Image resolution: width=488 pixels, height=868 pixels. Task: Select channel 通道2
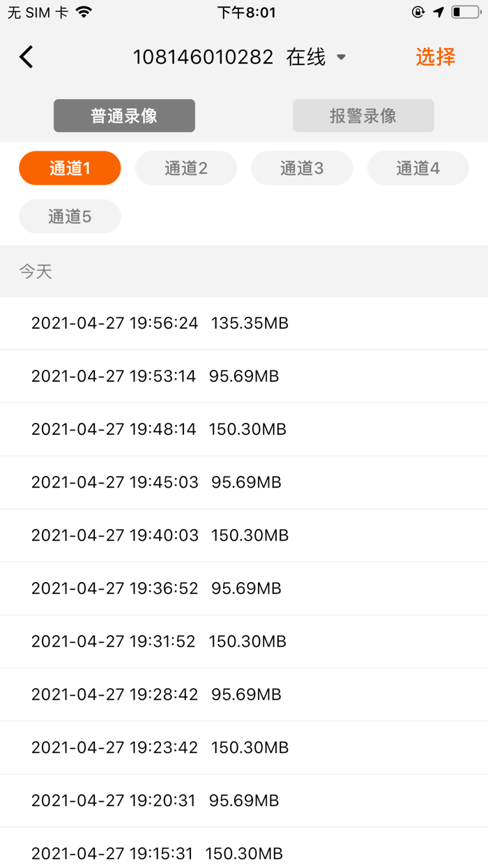(x=185, y=167)
